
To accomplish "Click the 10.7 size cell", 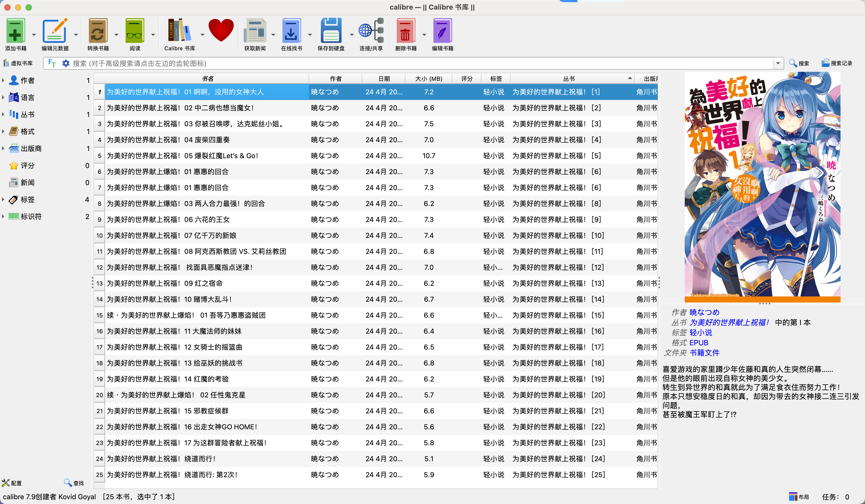I will click(x=429, y=156).
